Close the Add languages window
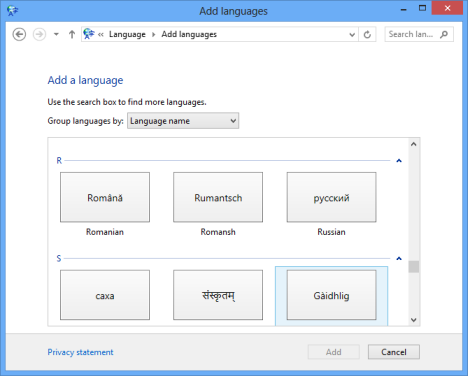 pyautogui.click(x=447, y=8)
